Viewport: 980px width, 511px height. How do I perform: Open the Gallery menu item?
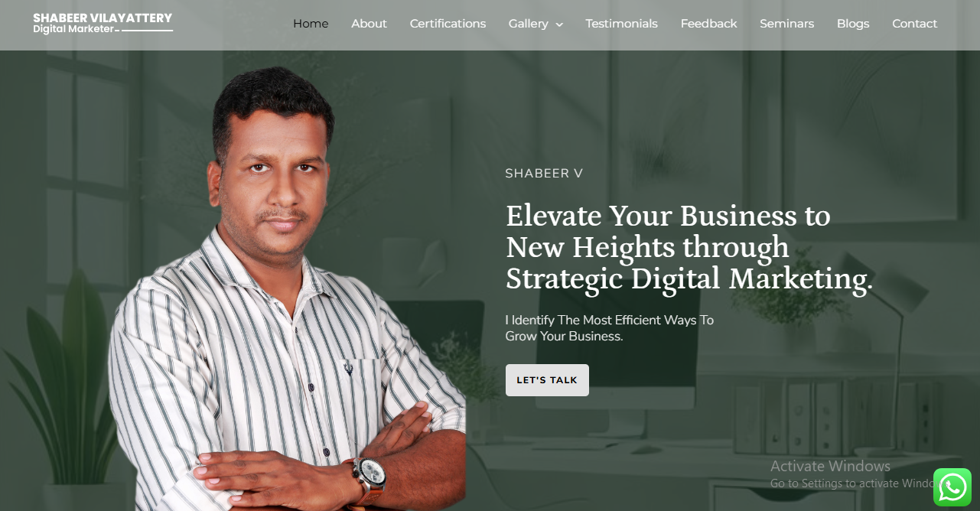coord(529,24)
